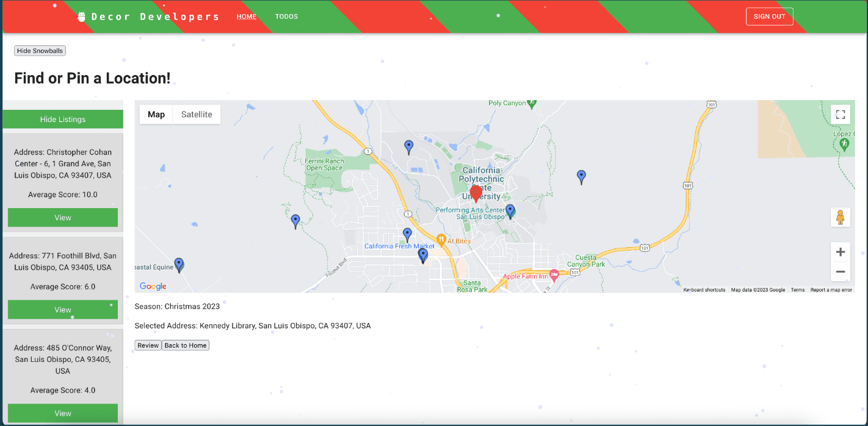Open the Report a map error link
This screenshot has width=868, height=426.
(x=831, y=290)
